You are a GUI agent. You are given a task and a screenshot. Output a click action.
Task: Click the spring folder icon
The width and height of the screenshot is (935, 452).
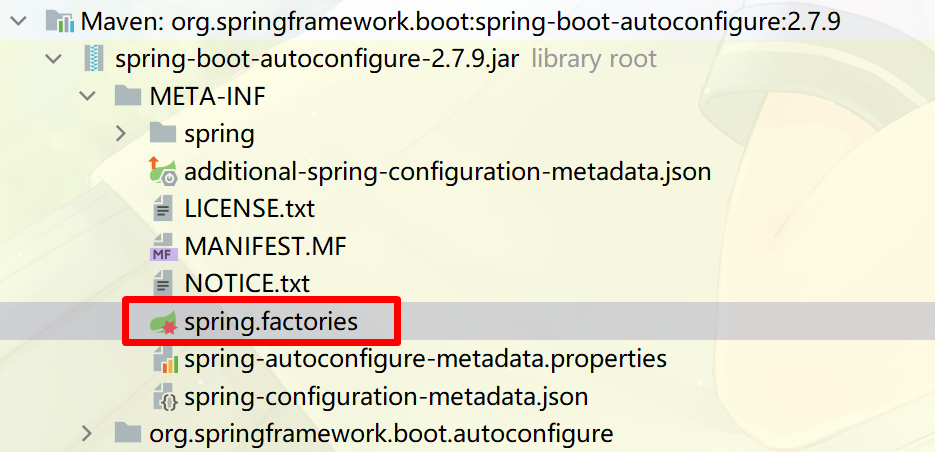162,133
